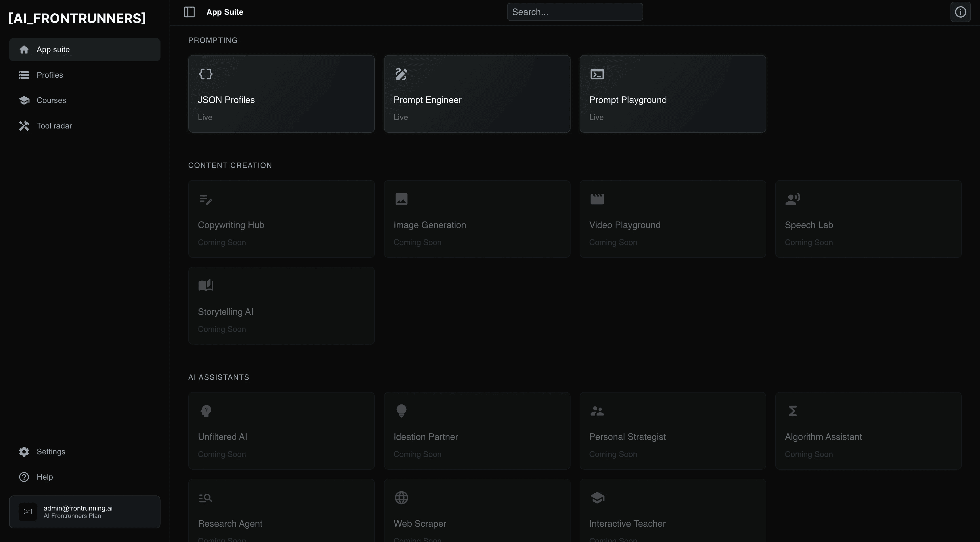Click the Speech Lab card title
This screenshot has height=542, width=980.
click(x=809, y=225)
